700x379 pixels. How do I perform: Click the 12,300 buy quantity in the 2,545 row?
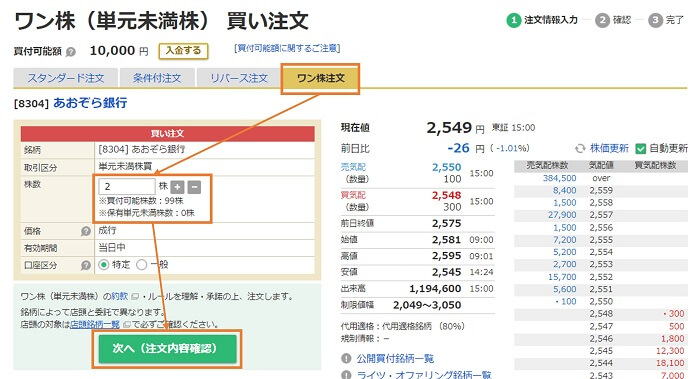(670, 351)
